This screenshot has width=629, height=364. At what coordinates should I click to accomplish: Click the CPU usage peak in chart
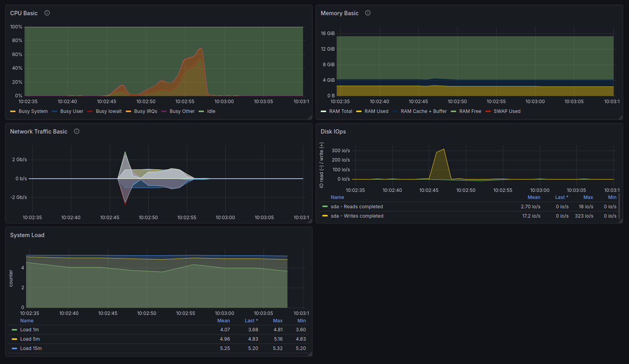point(201,49)
